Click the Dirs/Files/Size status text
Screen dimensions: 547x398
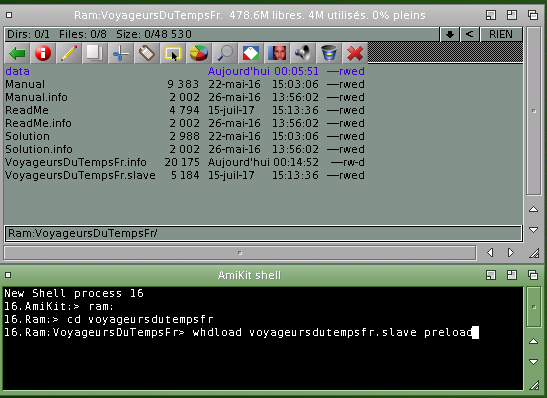point(99,34)
